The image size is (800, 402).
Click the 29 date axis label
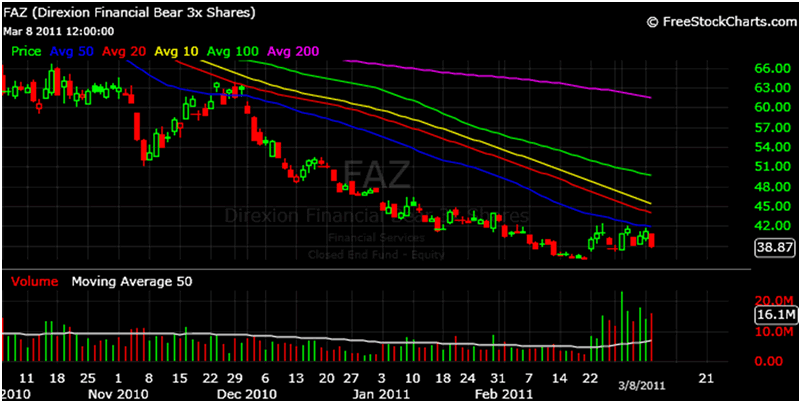pos(235,379)
